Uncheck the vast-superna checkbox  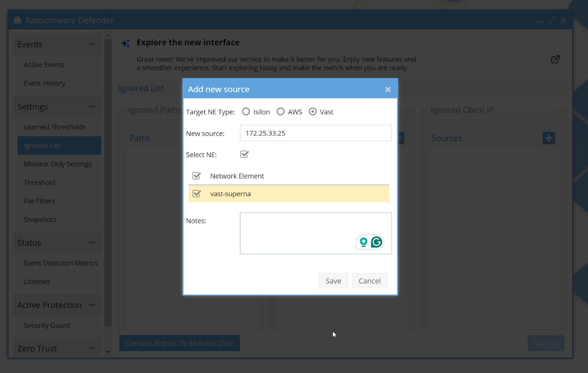pos(197,193)
